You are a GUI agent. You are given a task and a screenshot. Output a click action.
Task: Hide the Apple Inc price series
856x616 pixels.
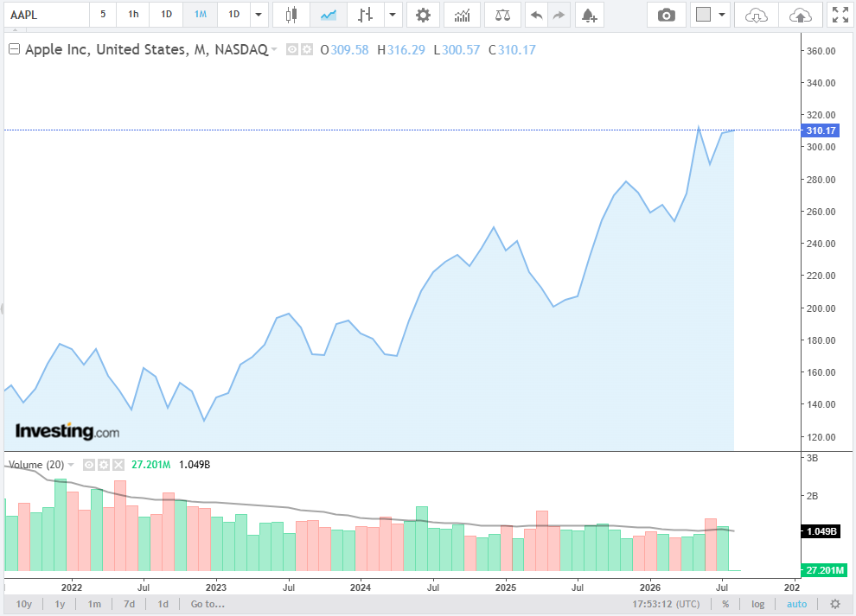pos(292,49)
